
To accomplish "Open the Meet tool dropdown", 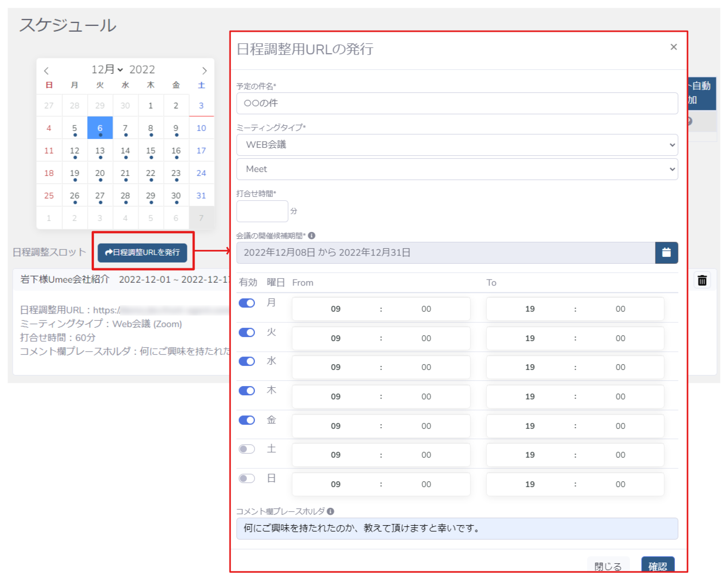I will point(457,169).
